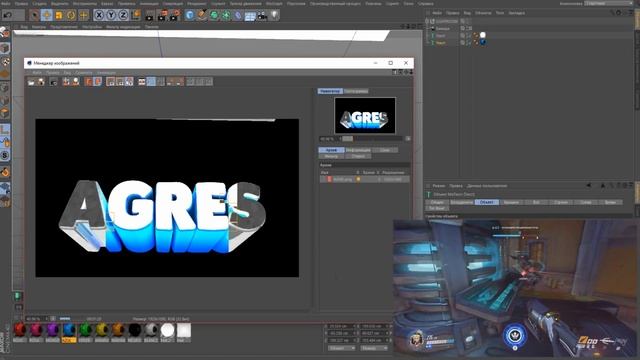This screenshot has height=360, width=640.
Task: Open the left coordinate mode dropdown at bottom
Action: 341,348
